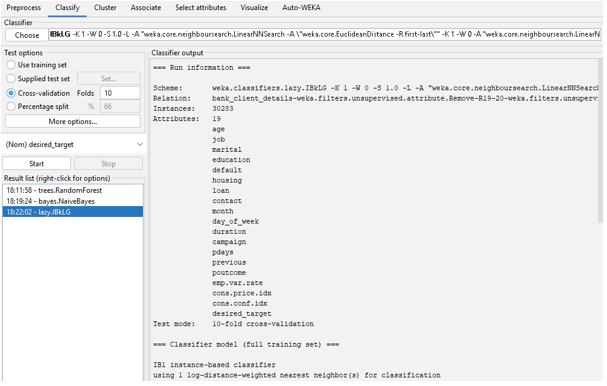Click the Set... test set button

coord(109,79)
